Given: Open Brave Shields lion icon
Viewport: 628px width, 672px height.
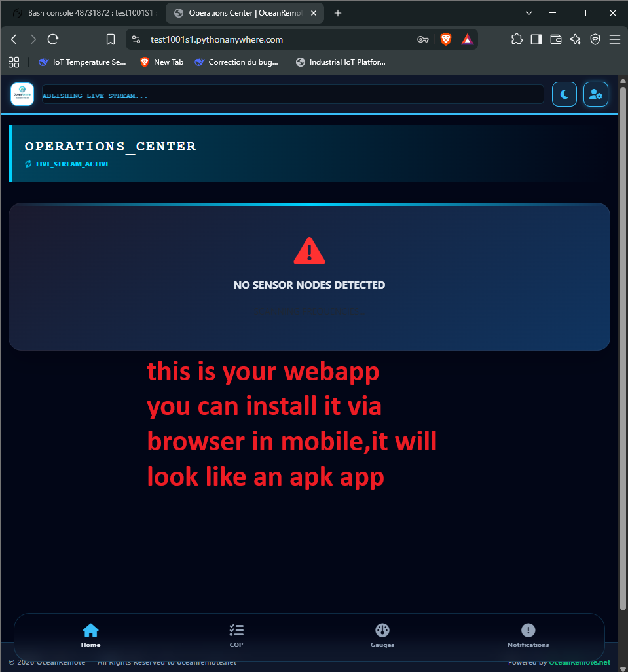Looking at the screenshot, I should click(446, 39).
